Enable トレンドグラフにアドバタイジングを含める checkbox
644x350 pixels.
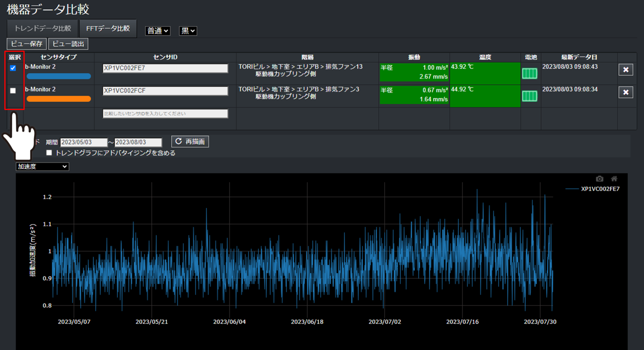click(x=49, y=153)
